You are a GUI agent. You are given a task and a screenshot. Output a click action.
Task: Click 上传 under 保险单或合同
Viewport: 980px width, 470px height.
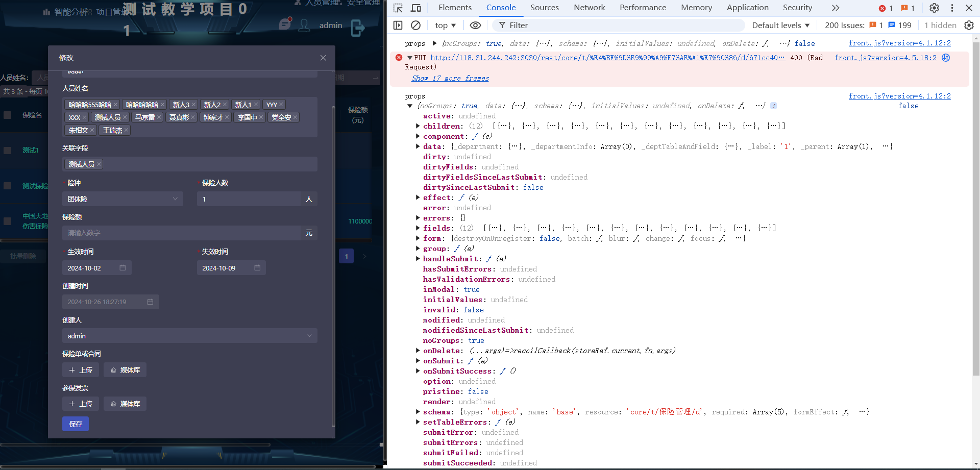click(x=81, y=370)
